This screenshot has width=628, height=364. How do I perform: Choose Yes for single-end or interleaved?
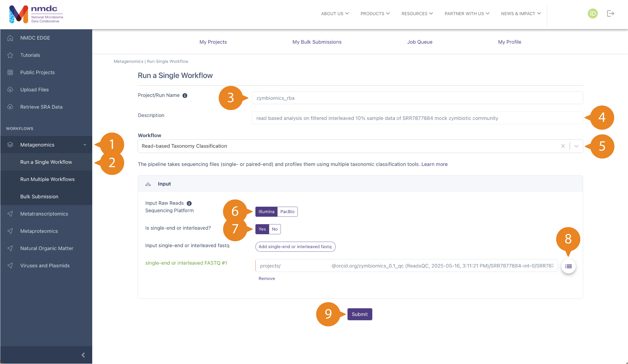click(262, 229)
